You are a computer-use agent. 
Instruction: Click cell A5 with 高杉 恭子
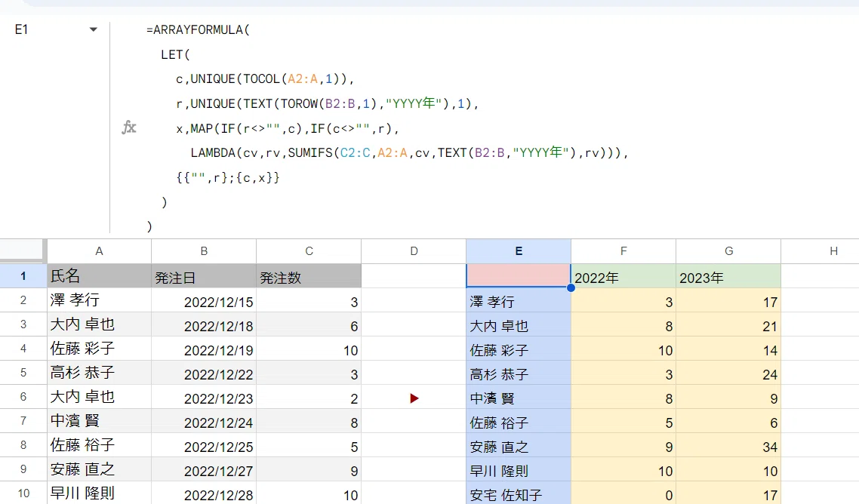tap(99, 373)
